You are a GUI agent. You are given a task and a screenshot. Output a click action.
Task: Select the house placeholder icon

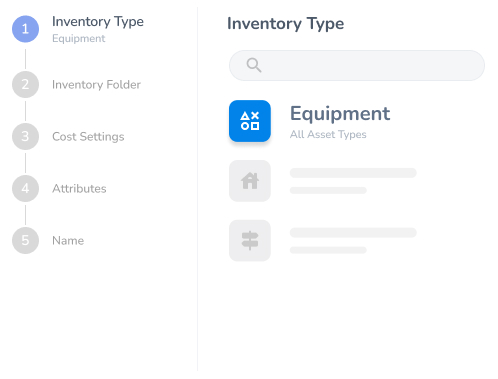point(250,181)
